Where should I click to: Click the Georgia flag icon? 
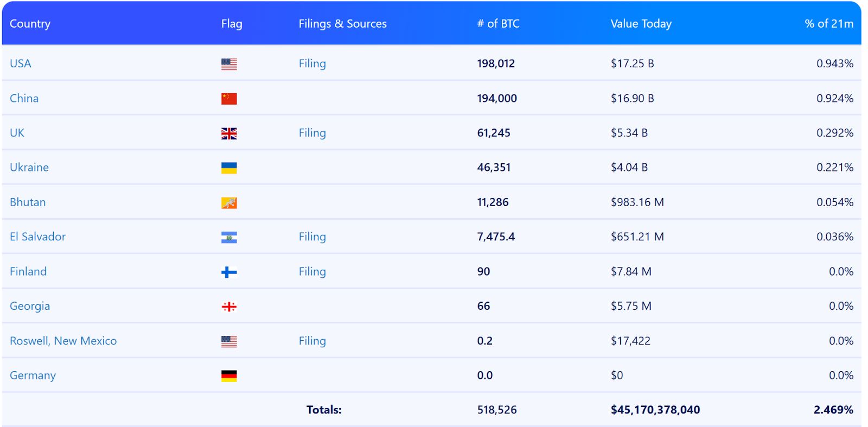click(229, 306)
